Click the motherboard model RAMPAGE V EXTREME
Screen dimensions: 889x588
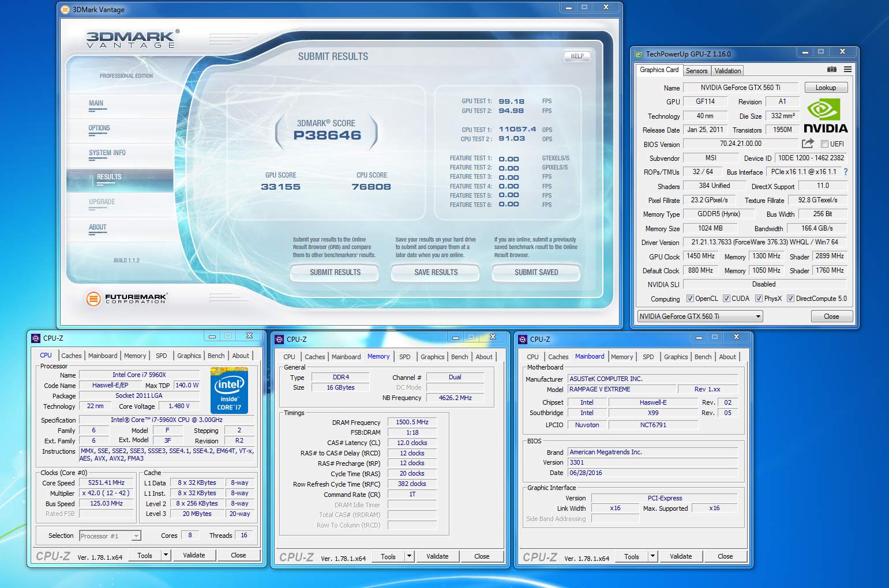(621, 389)
